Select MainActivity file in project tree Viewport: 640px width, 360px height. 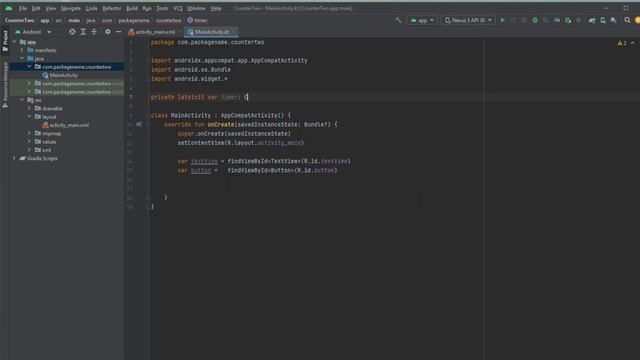coord(60,75)
